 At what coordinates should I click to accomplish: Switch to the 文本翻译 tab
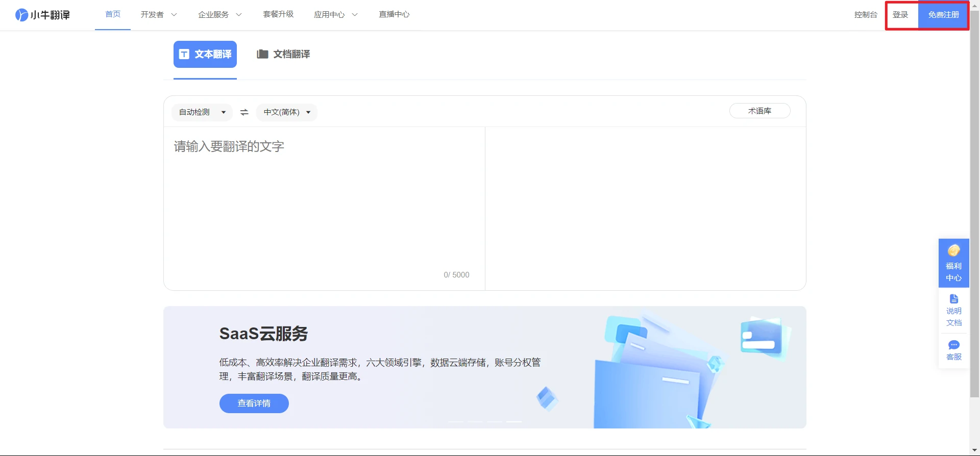point(205,54)
